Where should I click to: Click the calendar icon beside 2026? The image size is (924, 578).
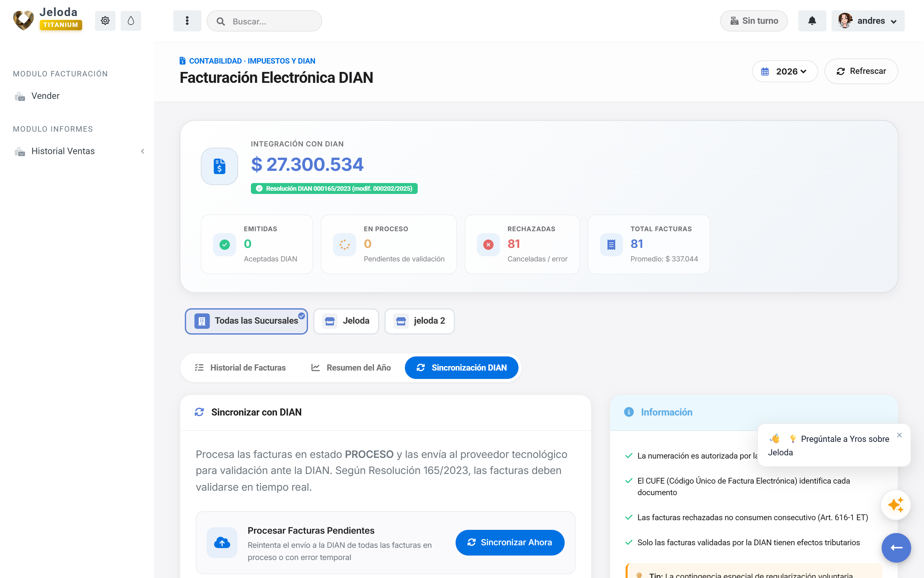tap(765, 72)
